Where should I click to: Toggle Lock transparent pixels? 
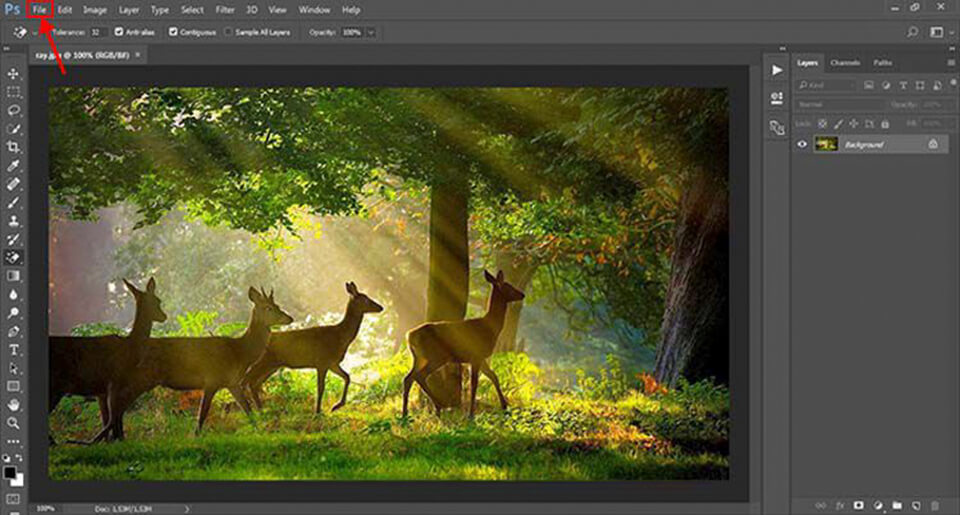pos(823,124)
